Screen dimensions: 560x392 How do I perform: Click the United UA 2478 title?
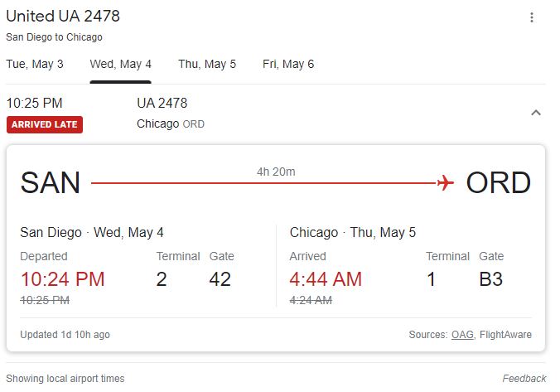63,16
